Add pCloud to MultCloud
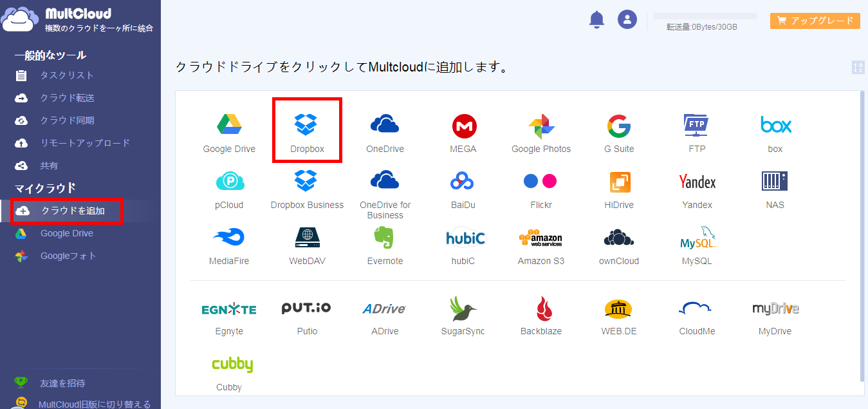Screen dimensions: 868x409 pyautogui.click(x=229, y=189)
